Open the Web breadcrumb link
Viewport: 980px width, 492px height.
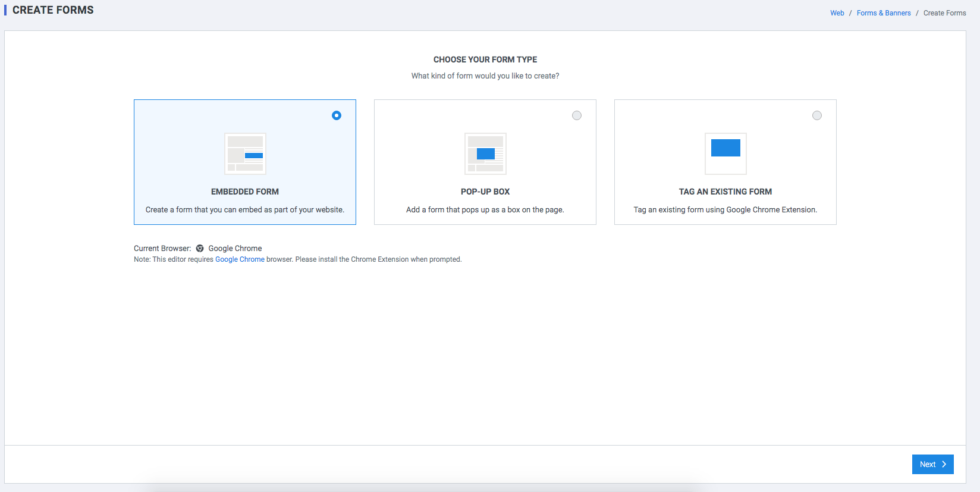point(837,13)
